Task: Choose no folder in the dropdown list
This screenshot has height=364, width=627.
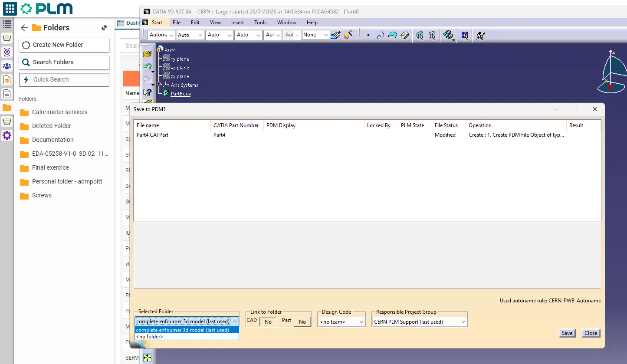Action: point(187,337)
